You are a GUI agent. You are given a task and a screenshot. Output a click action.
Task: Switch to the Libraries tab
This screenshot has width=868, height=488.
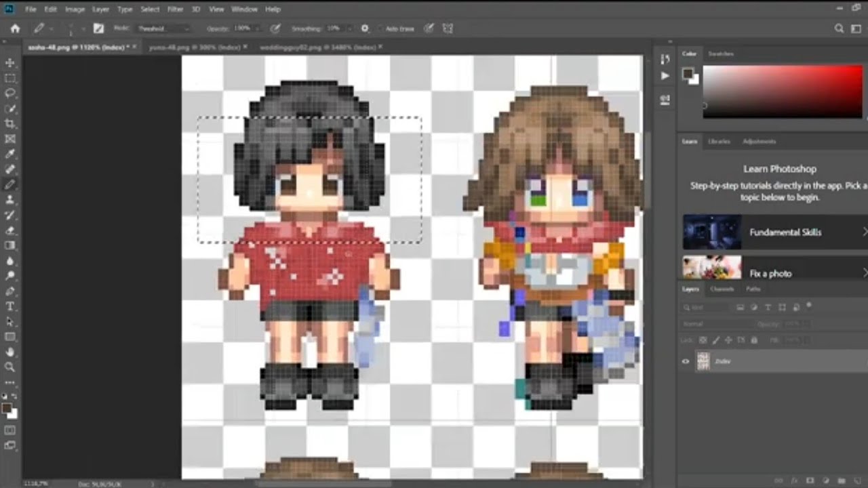tap(719, 141)
